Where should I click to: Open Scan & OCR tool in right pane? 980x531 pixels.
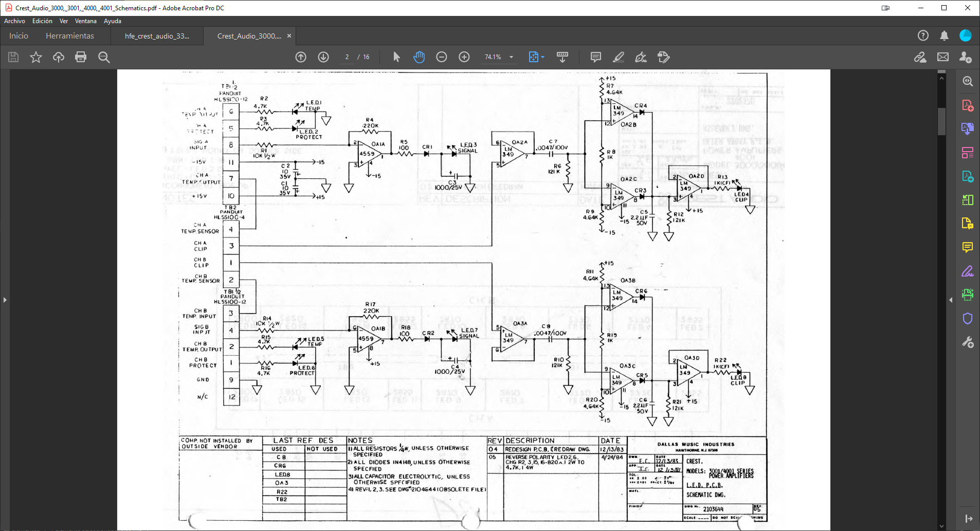click(968, 295)
